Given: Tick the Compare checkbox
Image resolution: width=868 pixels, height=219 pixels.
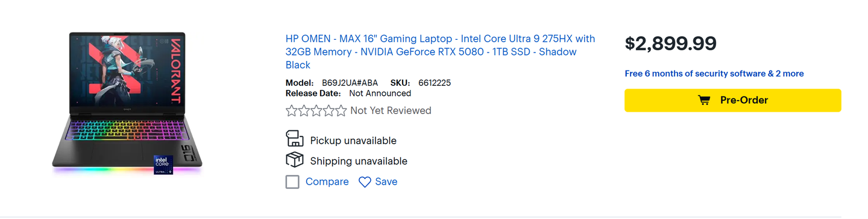Looking at the screenshot, I should 292,182.
